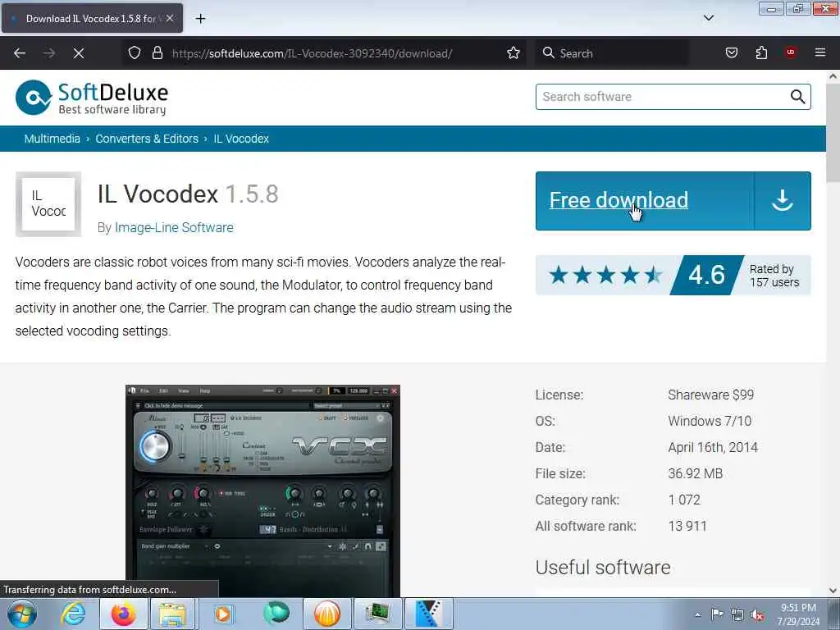Click the muted volume tray icon
The image size is (840, 630).
[x=757, y=614]
